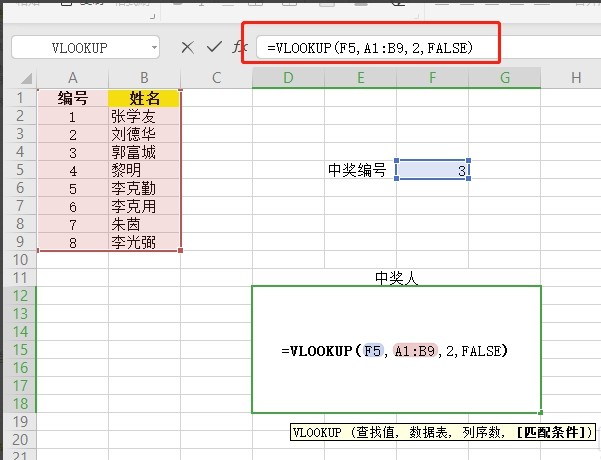The width and height of the screenshot is (601, 460).
Task: Click number 4 in column A
Action: (72, 170)
